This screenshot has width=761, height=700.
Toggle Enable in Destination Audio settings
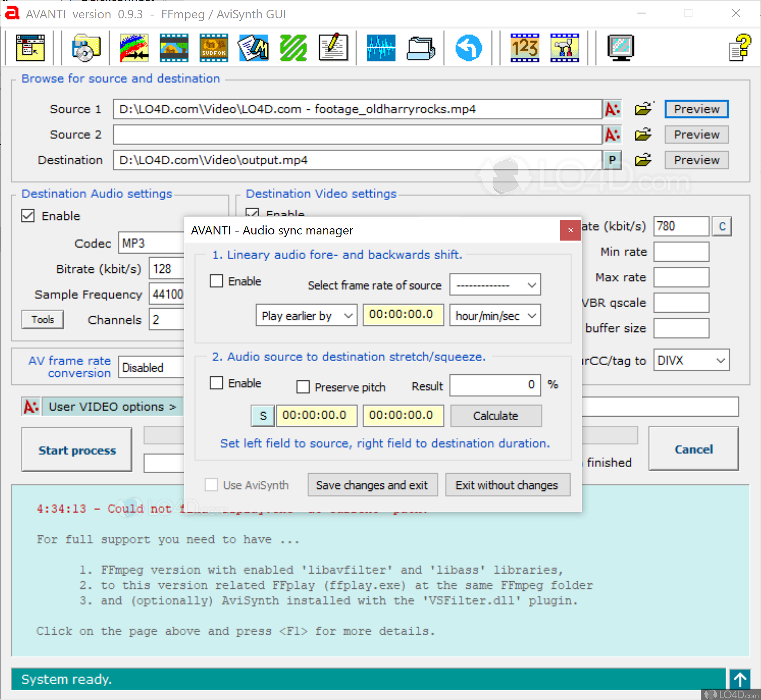28,216
